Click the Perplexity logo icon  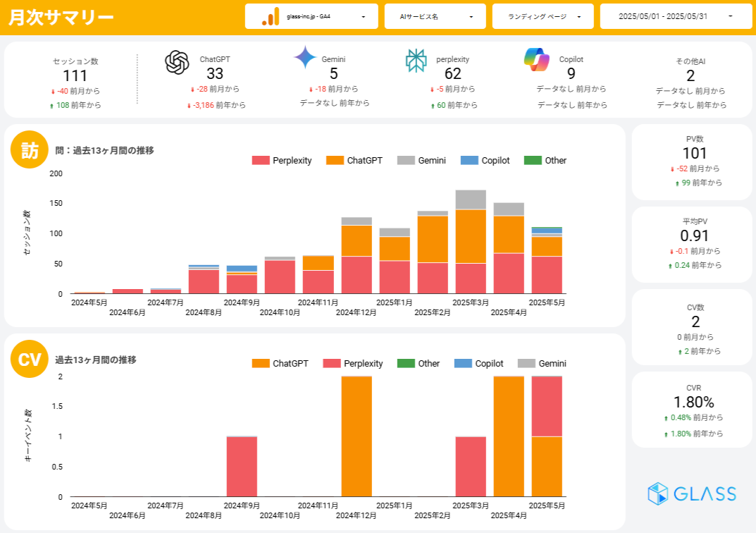416,61
